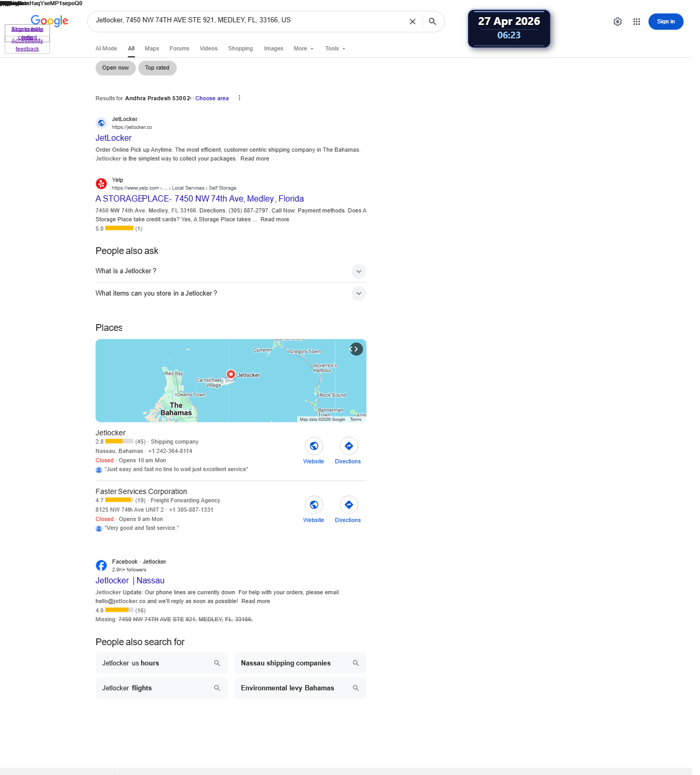Open the More search types dropdown
The width and height of the screenshot is (700, 775).
(x=304, y=49)
